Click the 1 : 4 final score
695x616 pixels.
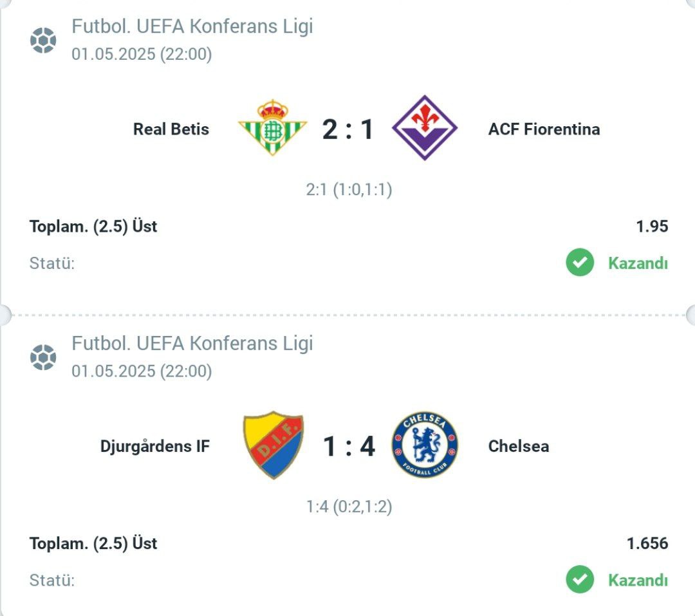pos(349,446)
